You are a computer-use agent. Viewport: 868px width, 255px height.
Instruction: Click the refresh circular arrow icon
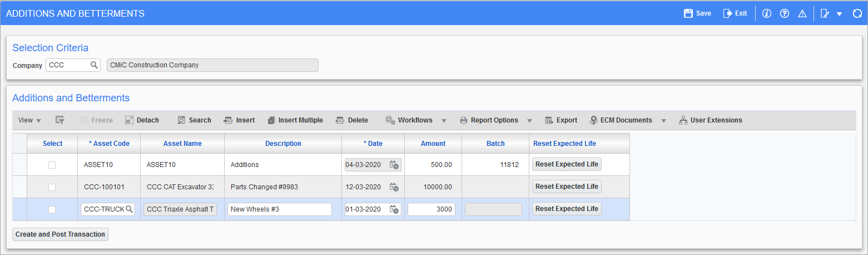point(857,13)
